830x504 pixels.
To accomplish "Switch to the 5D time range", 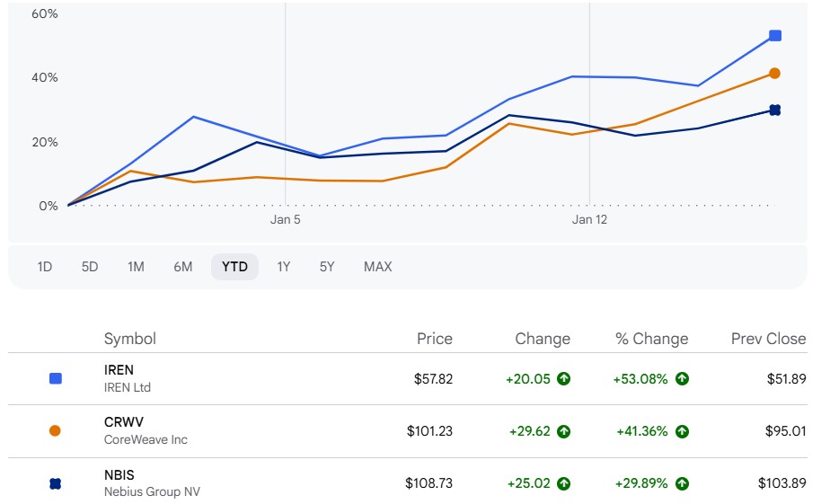I will (x=90, y=267).
